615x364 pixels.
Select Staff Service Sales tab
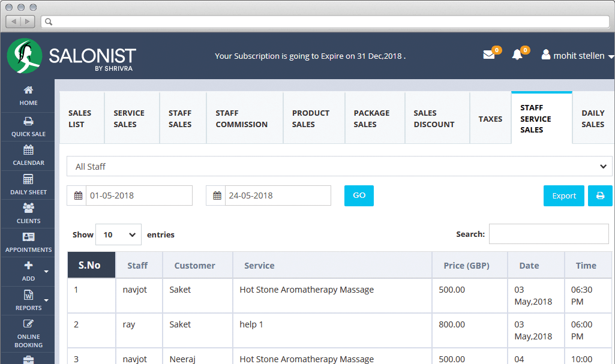[x=542, y=118]
